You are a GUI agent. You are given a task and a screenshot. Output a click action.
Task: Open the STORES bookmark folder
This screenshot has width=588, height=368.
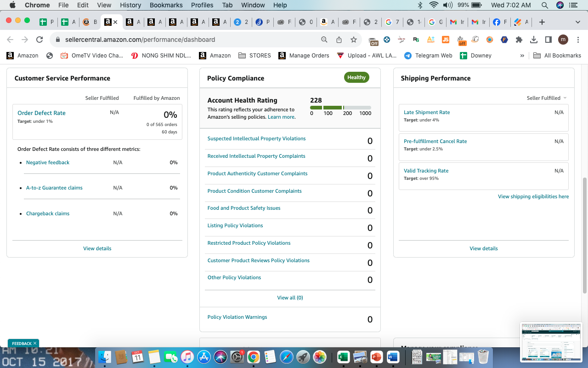click(254, 56)
